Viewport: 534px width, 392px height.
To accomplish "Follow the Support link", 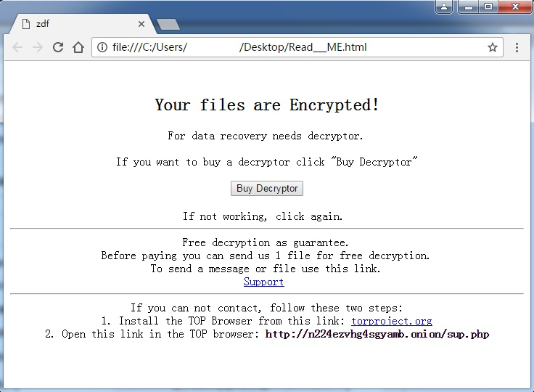I will click(x=264, y=282).
